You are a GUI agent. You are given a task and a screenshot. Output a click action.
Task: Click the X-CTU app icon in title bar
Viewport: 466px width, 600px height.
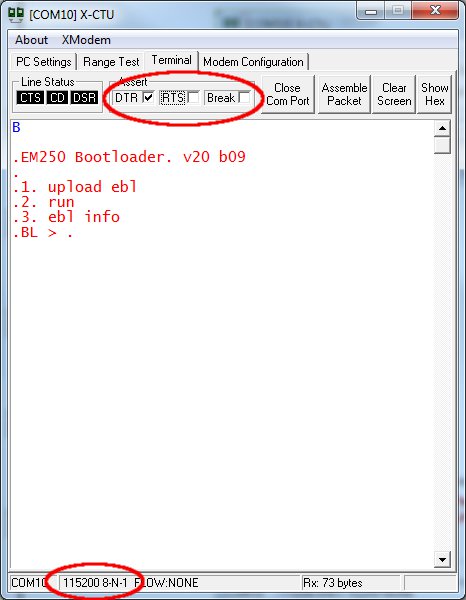coord(16,14)
